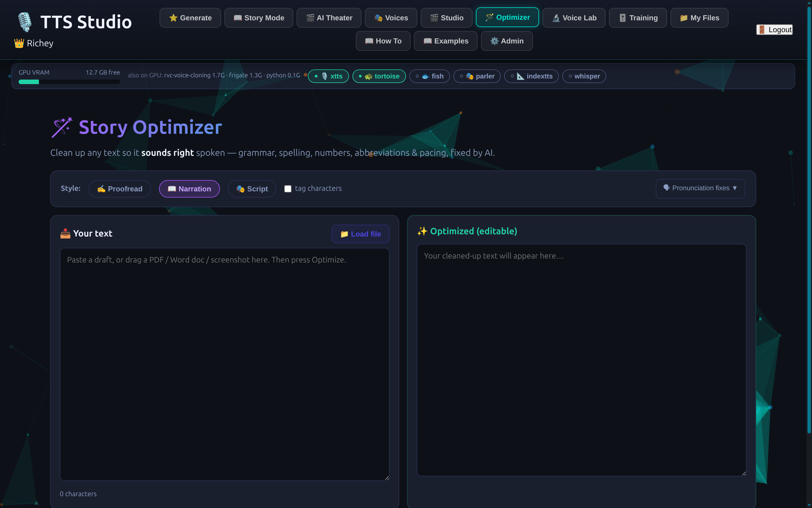Screen dimensions: 812x508
Task: Click the masks icon on Voices tab
Action: click(x=378, y=18)
